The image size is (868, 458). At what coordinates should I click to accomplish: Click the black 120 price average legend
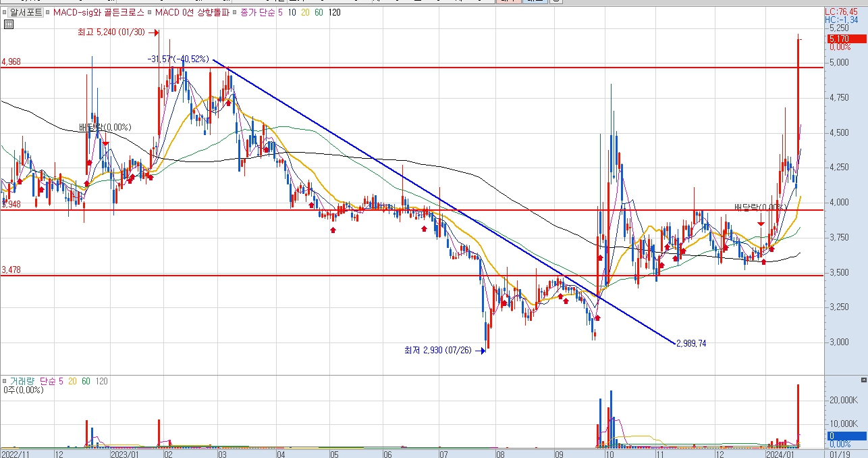coord(335,12)
